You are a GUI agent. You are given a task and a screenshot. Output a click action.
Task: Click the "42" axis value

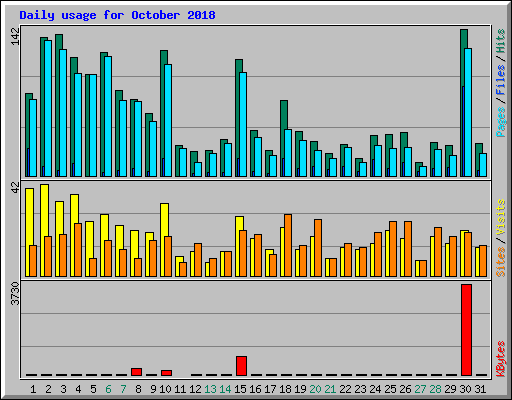pos(16,188)
